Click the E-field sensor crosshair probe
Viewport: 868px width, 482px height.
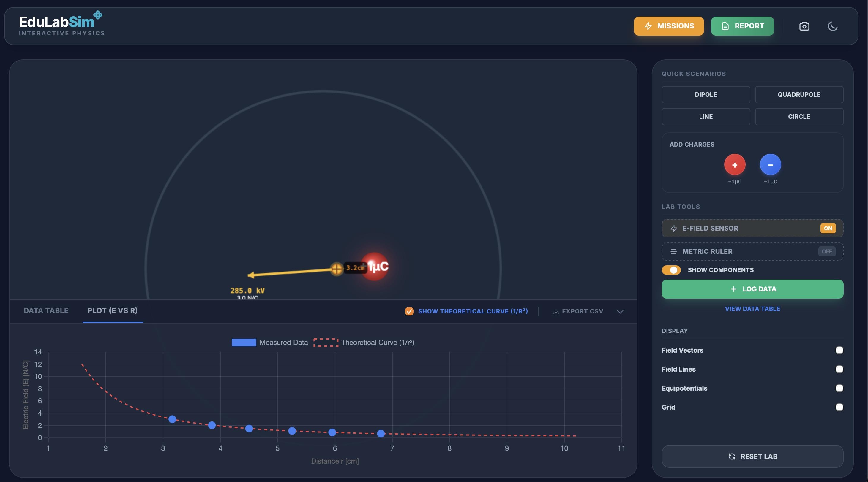(336, 269)
